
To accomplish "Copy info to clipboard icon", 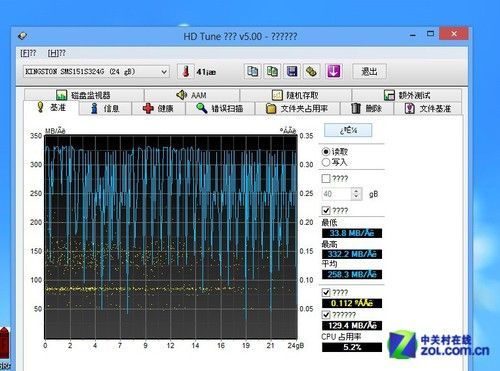I will point(252,71).
